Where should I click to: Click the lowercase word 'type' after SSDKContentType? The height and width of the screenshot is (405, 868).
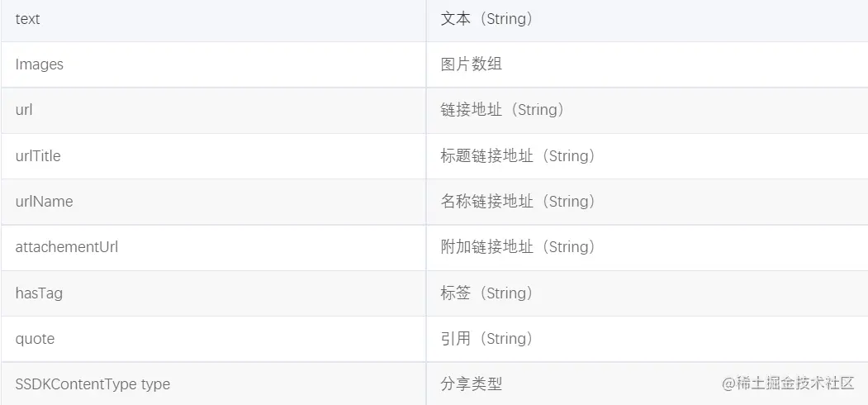pyautogui.click(x=155, y=384)
